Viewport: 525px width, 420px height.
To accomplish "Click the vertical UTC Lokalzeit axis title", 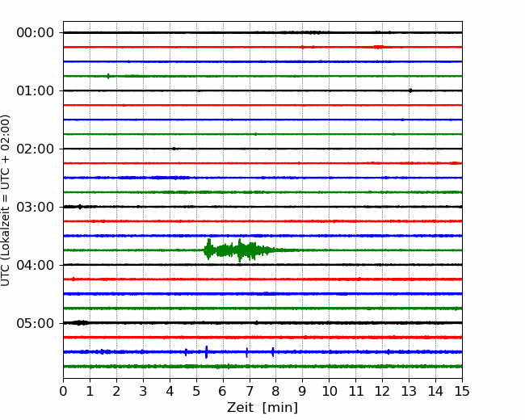I will (x=6, y=199).
